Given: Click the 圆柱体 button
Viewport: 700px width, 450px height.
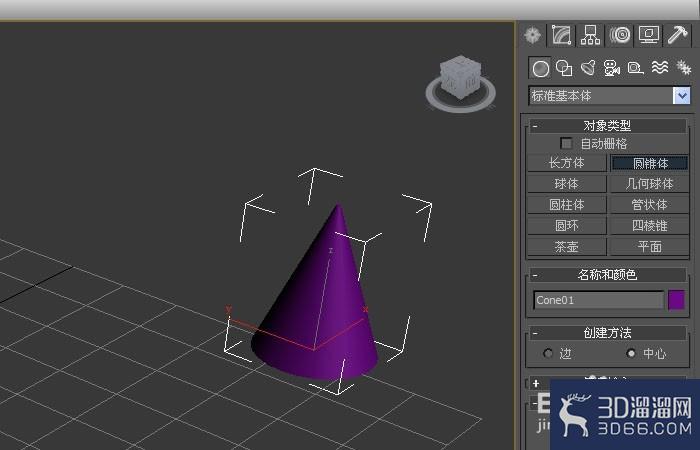Looking at the screenshot, I should [x=567, y=204].
